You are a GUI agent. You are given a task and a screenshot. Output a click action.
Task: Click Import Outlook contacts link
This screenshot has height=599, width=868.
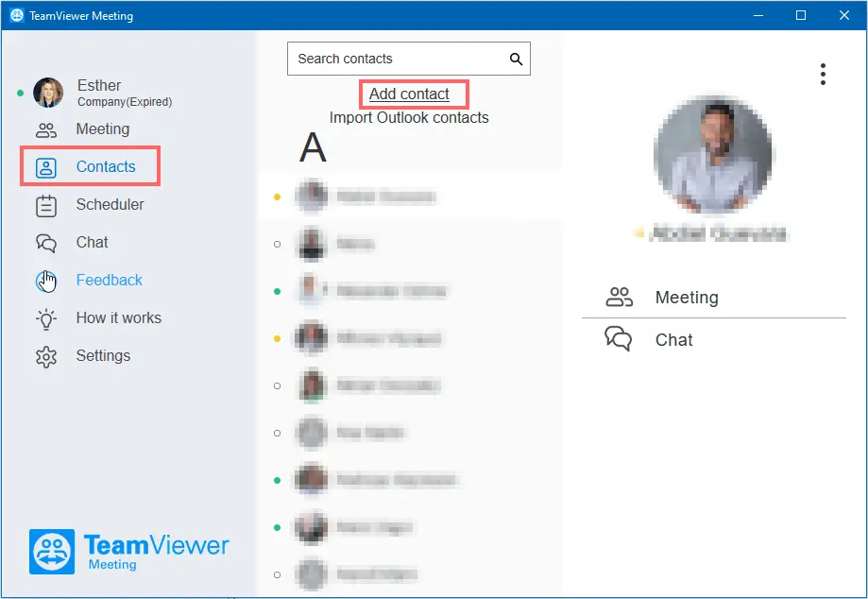409,117
